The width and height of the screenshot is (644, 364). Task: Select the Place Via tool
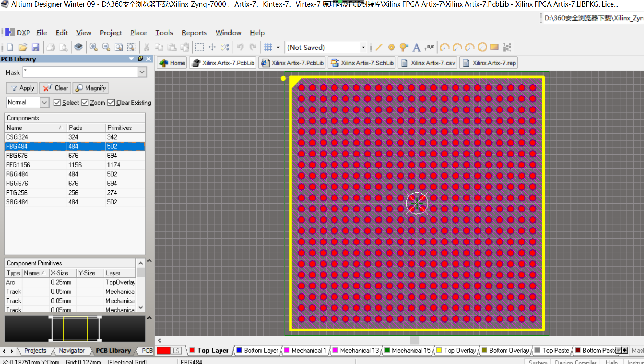click(404, 47)
